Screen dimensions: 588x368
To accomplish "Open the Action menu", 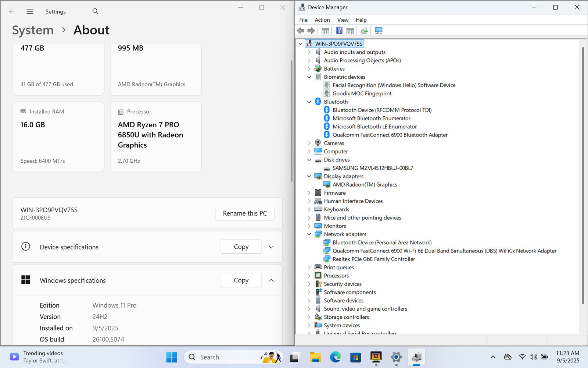I will coord(322,20).
